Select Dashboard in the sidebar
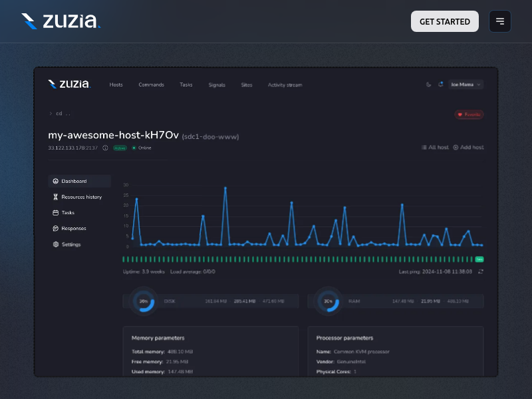This screenshot has height=399, width=532. click(x=79, y=181)
